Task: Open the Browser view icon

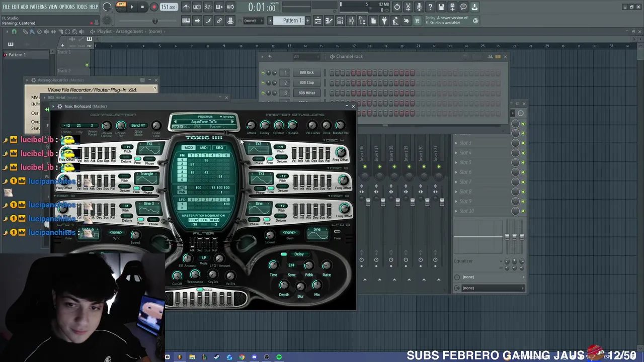Action: pyautogui.click(x=362, y=21)
